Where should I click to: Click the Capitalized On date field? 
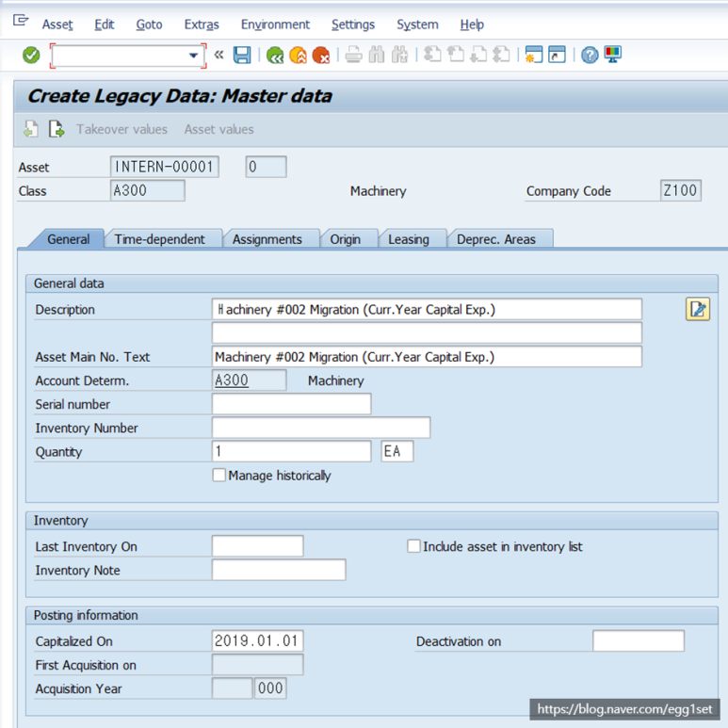tap(258, 641)
